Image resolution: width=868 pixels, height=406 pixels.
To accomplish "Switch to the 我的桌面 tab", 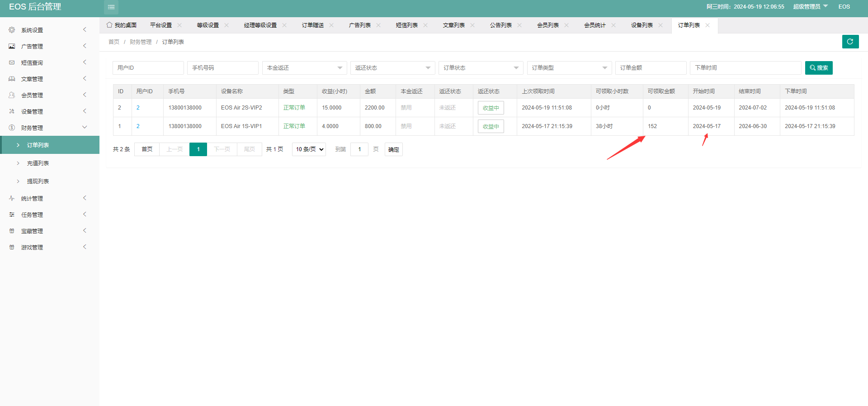I will [x=122, y=25].
